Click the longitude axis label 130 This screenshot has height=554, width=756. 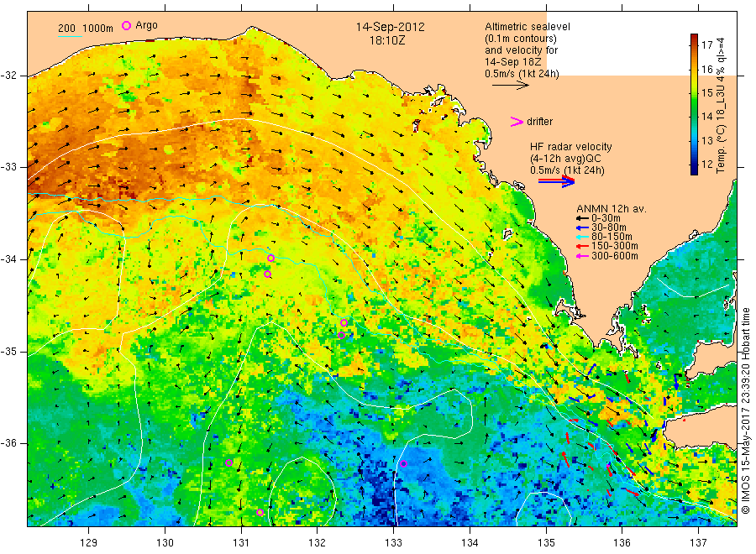tap(165, 543)
